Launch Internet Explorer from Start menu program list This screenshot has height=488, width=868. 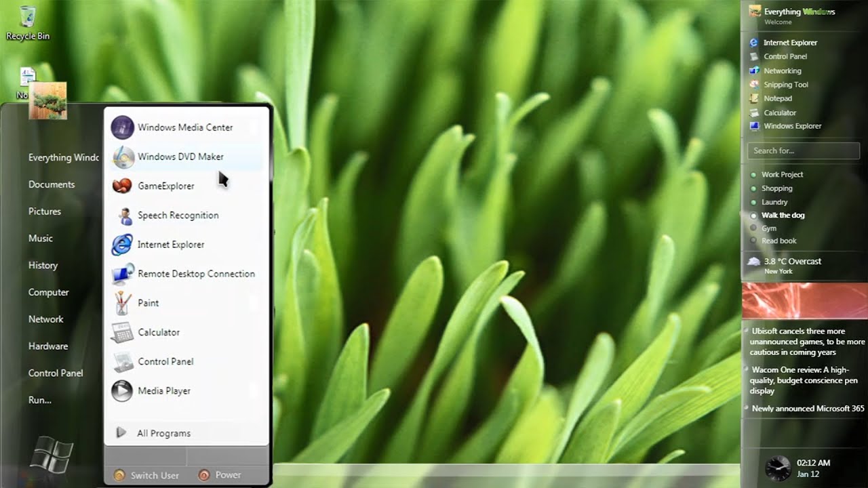[x=186, y=244]
